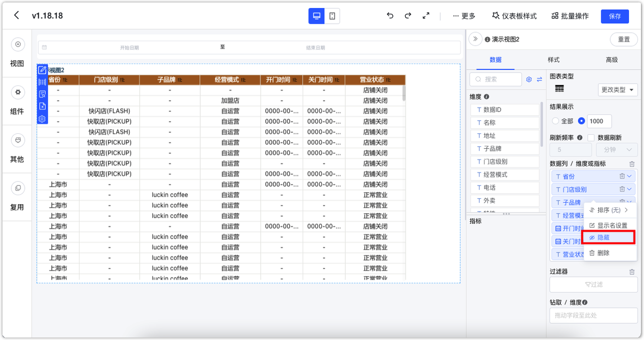
Task: Click the 过滤 button under 过滤器
Action: tap(594, 284)
